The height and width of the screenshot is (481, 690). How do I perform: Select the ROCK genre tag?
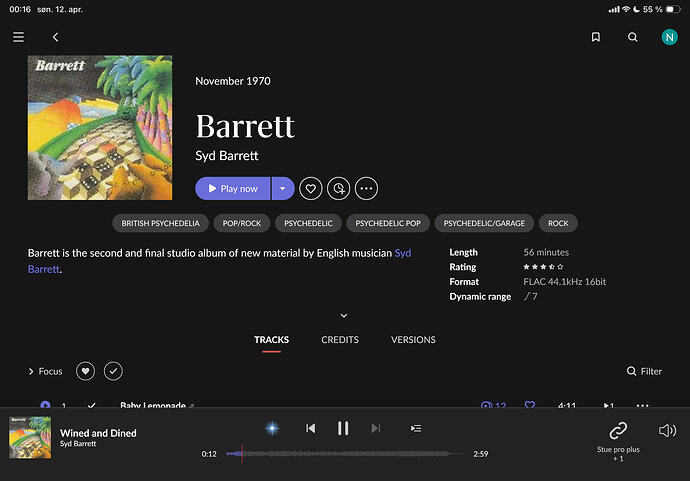click(558, 223)
